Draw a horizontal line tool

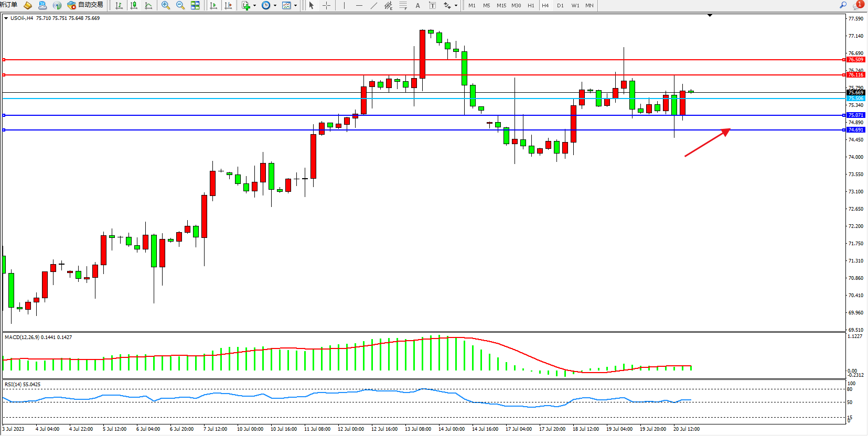pos(359,5)
